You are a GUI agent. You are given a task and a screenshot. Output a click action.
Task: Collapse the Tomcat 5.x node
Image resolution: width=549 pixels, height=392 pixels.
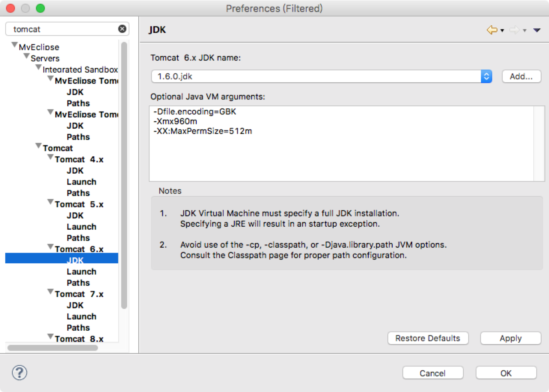pos(50,202)
